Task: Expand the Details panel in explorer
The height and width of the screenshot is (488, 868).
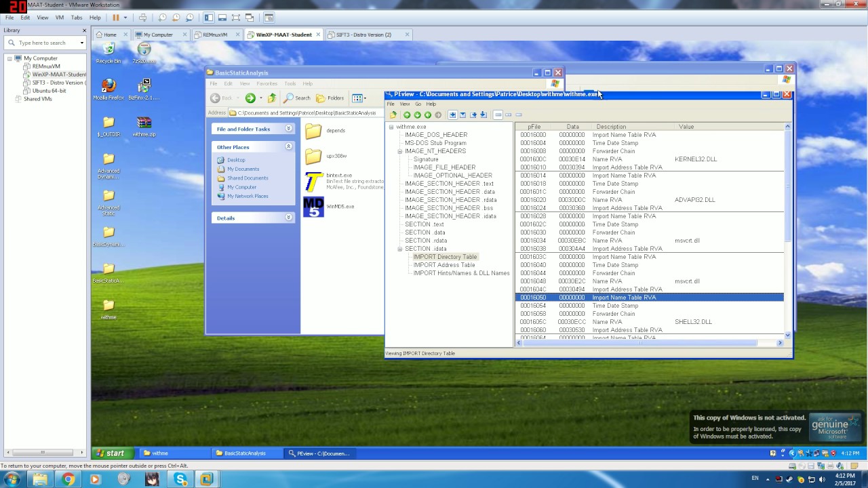Action: click(x=288, y=218)
